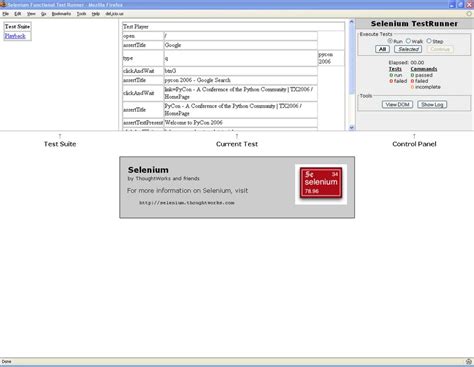Open the Help menu
The image size is (474, 367).
tap(96, 14)
